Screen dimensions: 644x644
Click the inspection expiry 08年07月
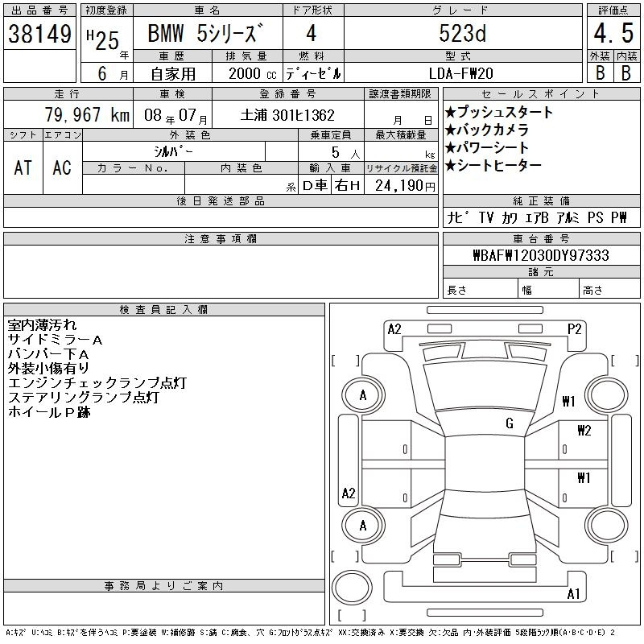pos(175,116)
